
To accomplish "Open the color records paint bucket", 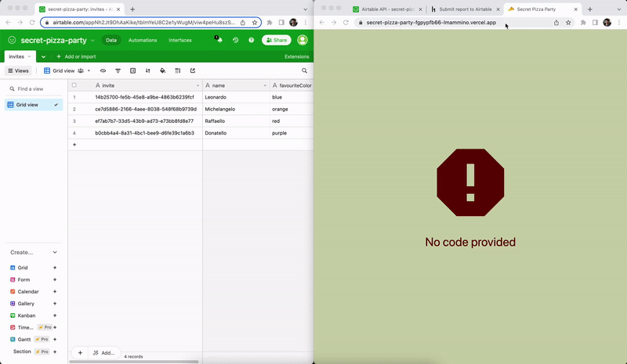I will tap(162, 70).
